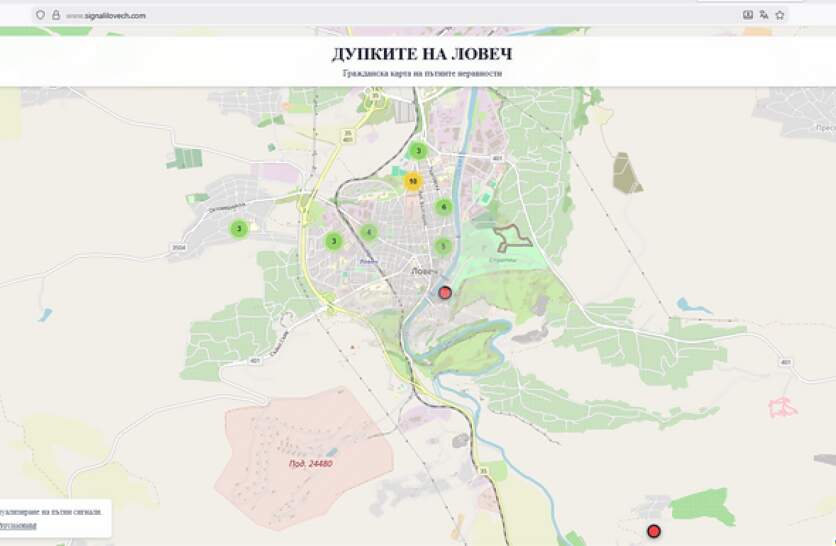Click the red pin at bottom right of map

[654, 530]
